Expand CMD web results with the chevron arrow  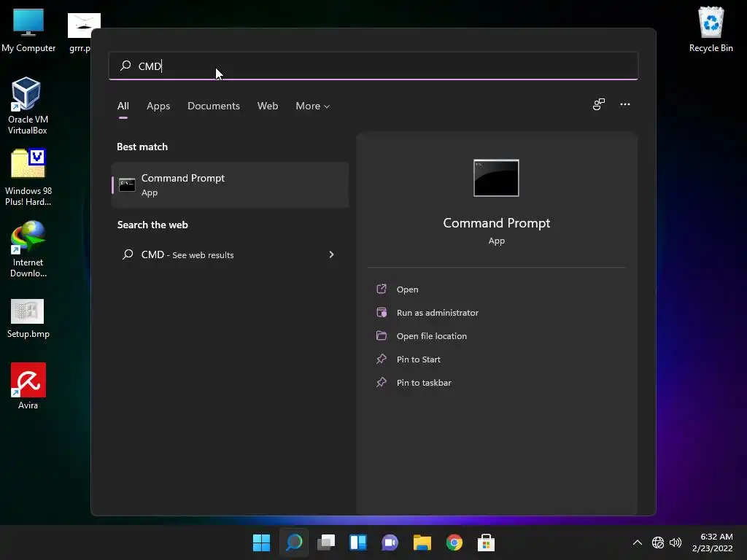tap(332, 254)
